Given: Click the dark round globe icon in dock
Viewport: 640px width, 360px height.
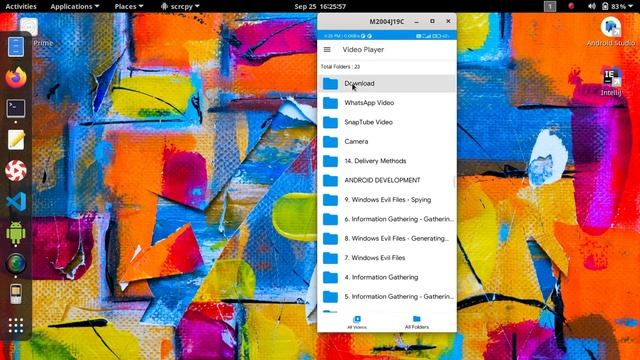Looking at the screenshot, I should 16,263.
